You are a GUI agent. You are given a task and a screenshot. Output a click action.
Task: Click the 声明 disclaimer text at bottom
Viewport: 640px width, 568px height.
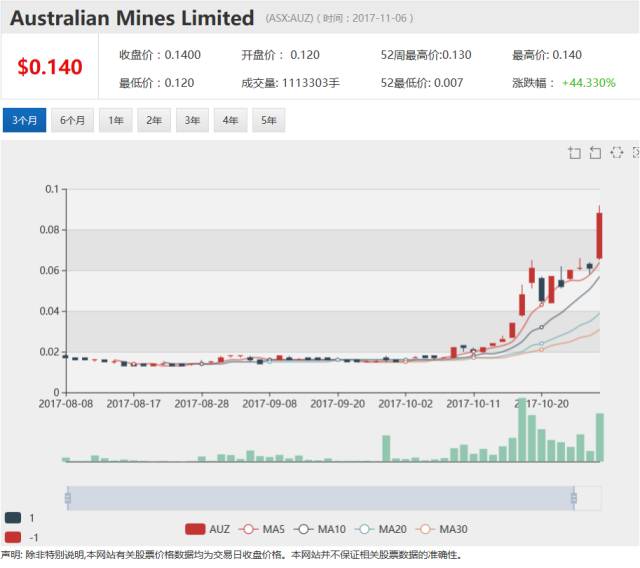pos(231,555)
